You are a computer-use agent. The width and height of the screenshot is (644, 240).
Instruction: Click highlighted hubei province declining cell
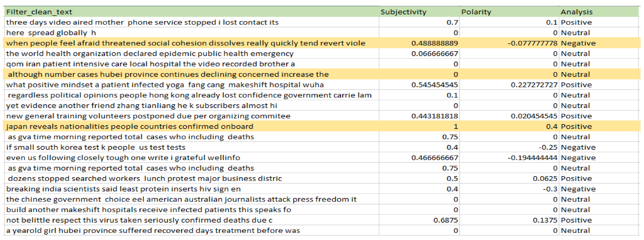[x=168, y=74]
